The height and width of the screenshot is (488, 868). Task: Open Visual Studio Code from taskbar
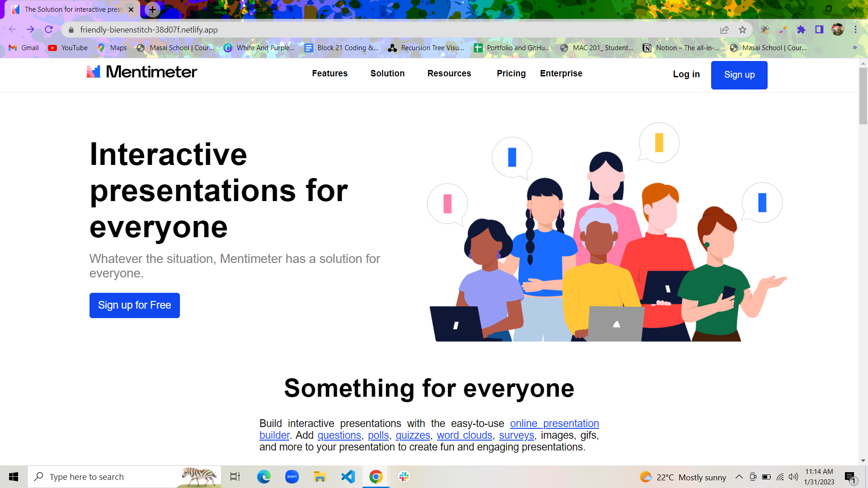(348, 477)
